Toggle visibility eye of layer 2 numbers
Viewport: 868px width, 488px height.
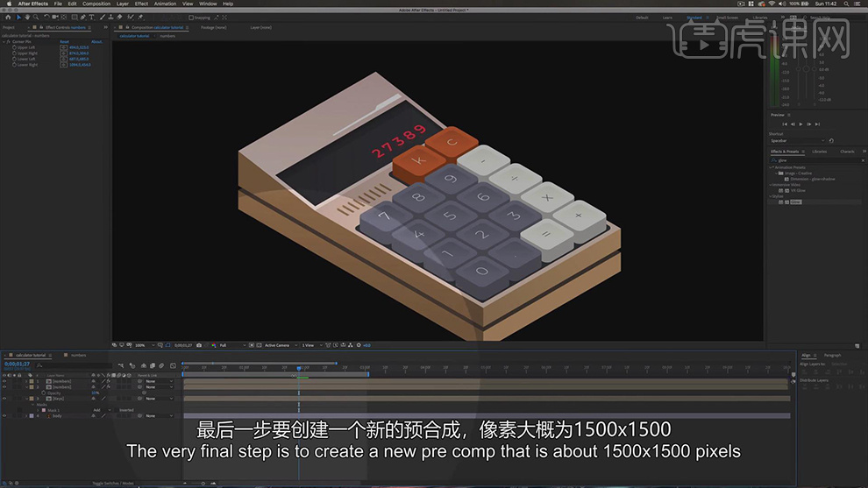coord(4,386)
